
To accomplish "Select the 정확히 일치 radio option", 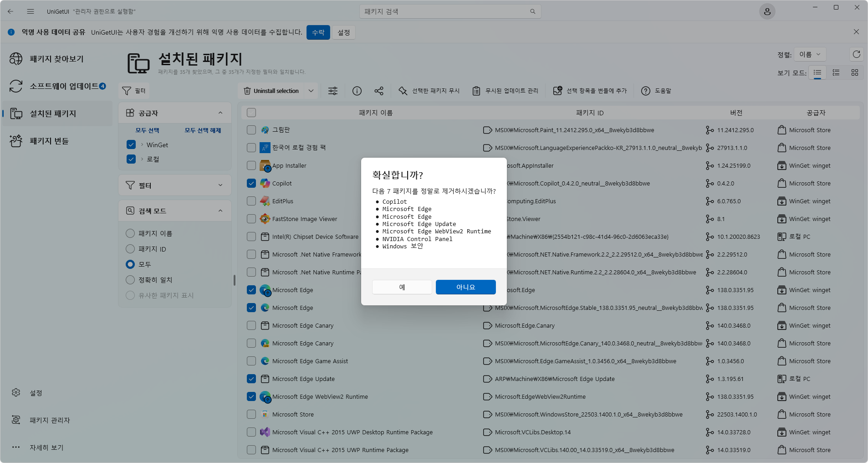I will click(x=130, y=280).
